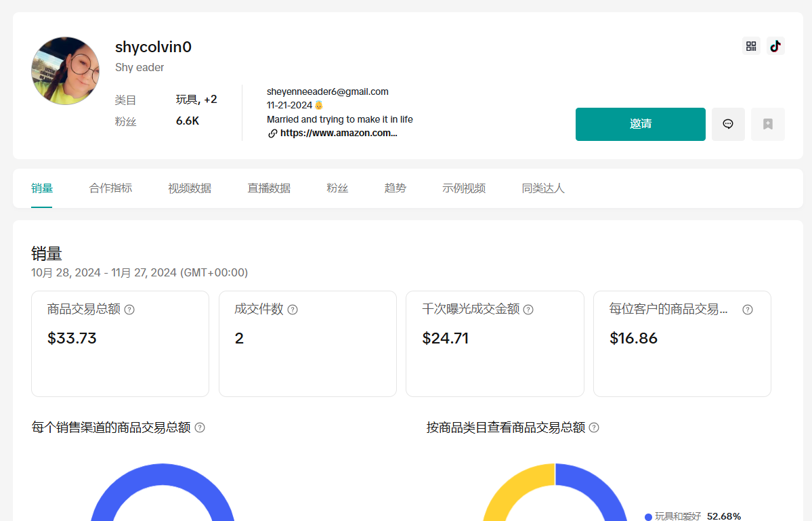
Task: Show help for 成交件数 metric
Action: pos(293,310)
